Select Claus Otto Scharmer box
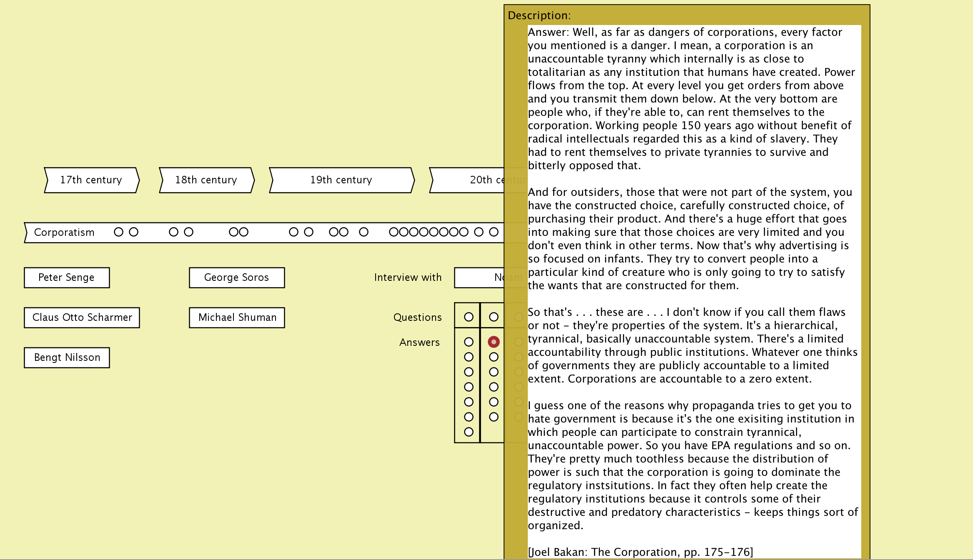The width and height of the screenshot is (973, 560). coord(82,317)
